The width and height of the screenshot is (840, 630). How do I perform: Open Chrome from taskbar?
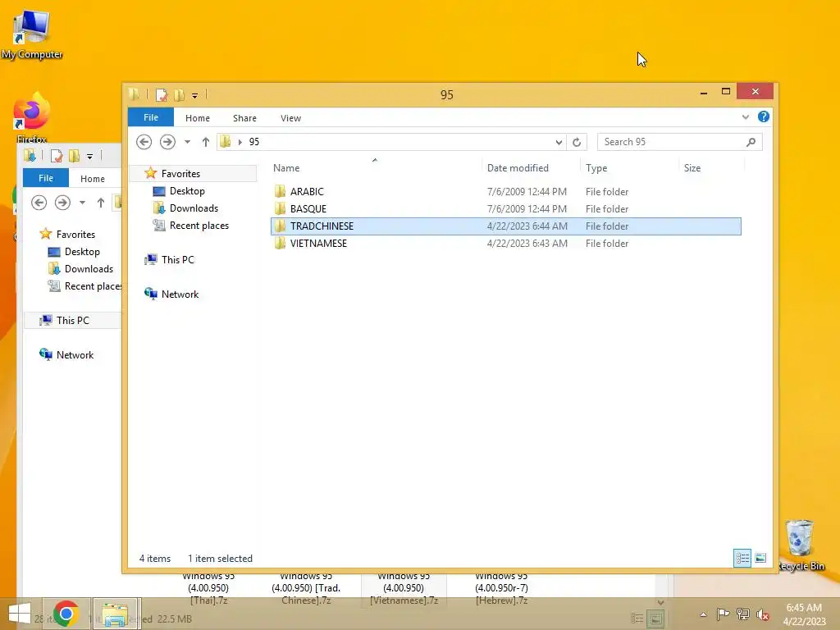coord(66,614)
